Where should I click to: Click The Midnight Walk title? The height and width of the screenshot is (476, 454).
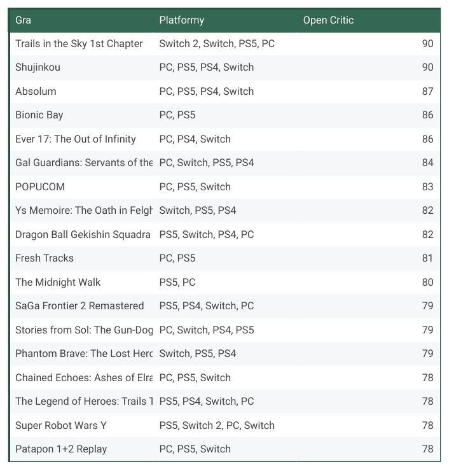click(58, 283)
